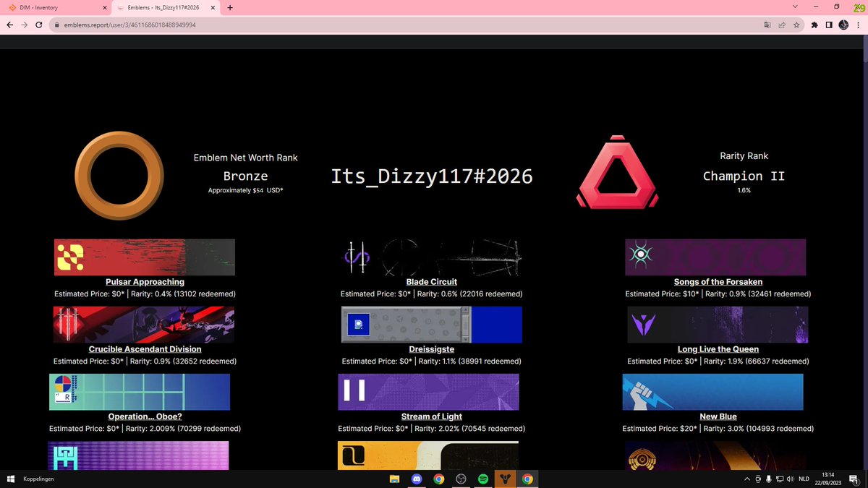Open the Chrome three-dot menu
The width and height of the screenshot is (868, 488).
pos(858,24)
